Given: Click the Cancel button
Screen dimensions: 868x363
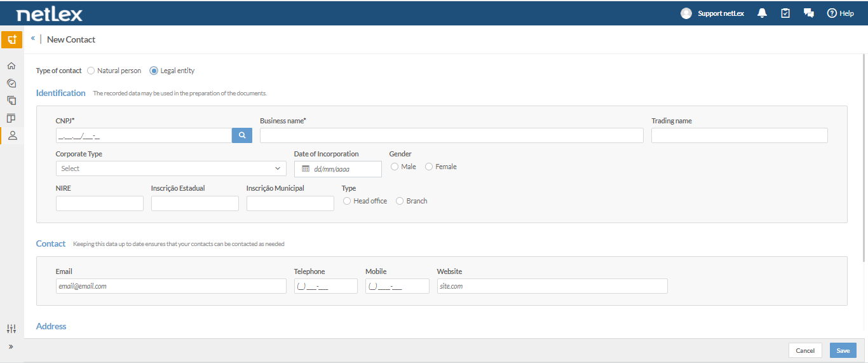Looking at the screenshot, I should tap(805, 350).
